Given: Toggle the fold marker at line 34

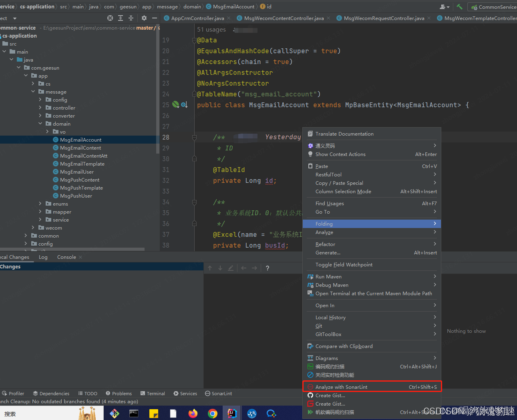Looking at the screenshot, I should [x=194, y=202].
